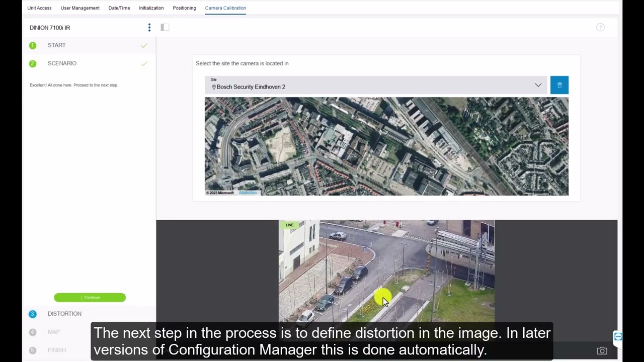This screenshot has height=362, width=644.
Task: Open the MAP step
Action: [54, 332]
